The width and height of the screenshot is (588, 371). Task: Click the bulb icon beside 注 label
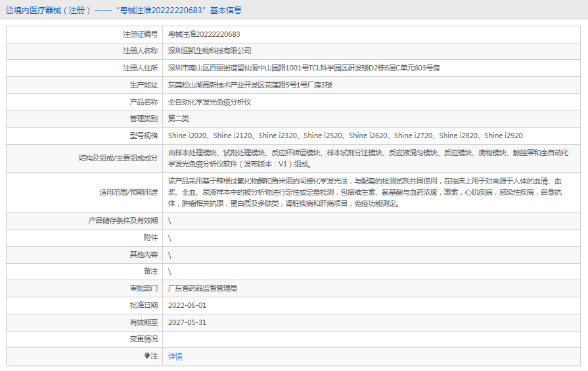coord(147,356)
